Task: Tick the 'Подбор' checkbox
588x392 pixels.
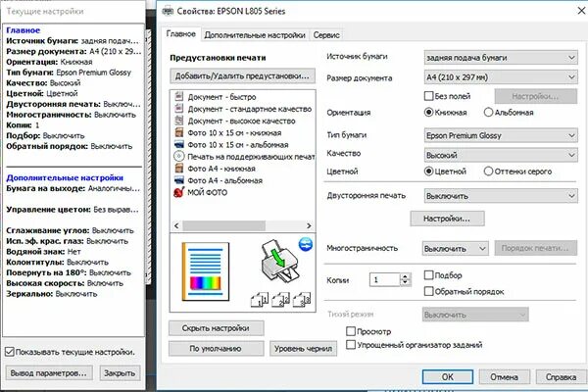Action: click(x=428, y=275)
